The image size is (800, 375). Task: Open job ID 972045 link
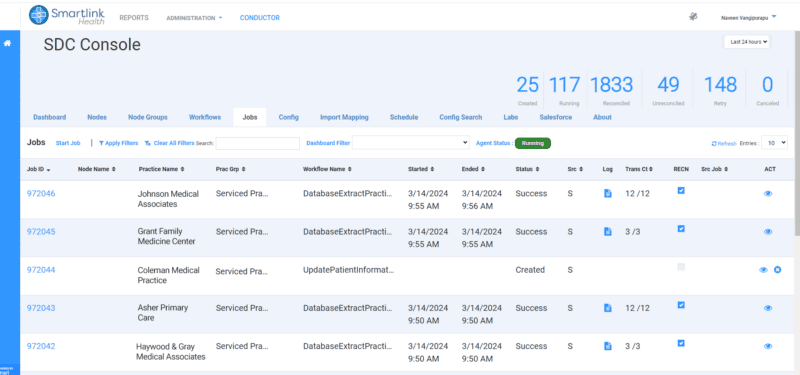pyautogui.click(x=41, y=232)
